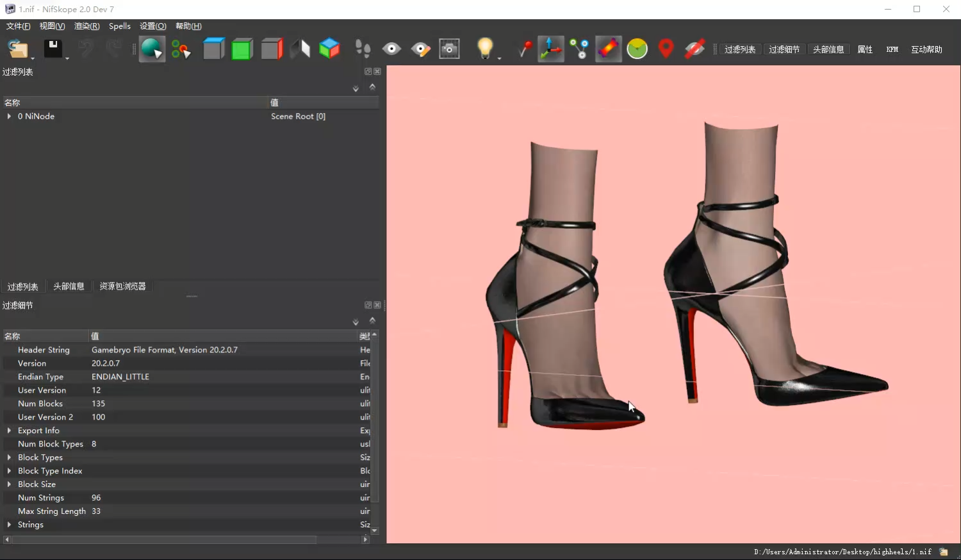Click the red pin marker icon
This screenshot has width=961, height=560.
(x=525, y=49)
